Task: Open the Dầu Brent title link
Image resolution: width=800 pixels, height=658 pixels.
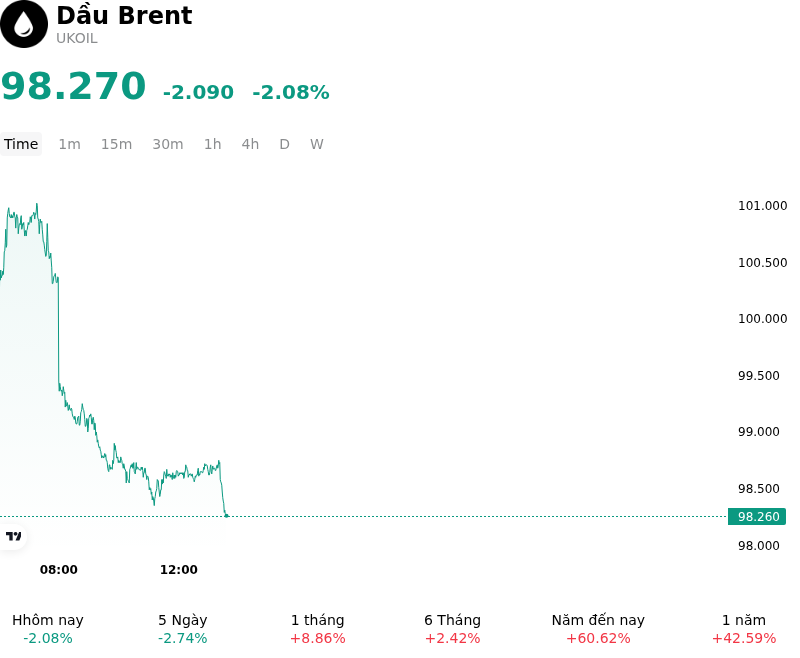Action: 124,15
